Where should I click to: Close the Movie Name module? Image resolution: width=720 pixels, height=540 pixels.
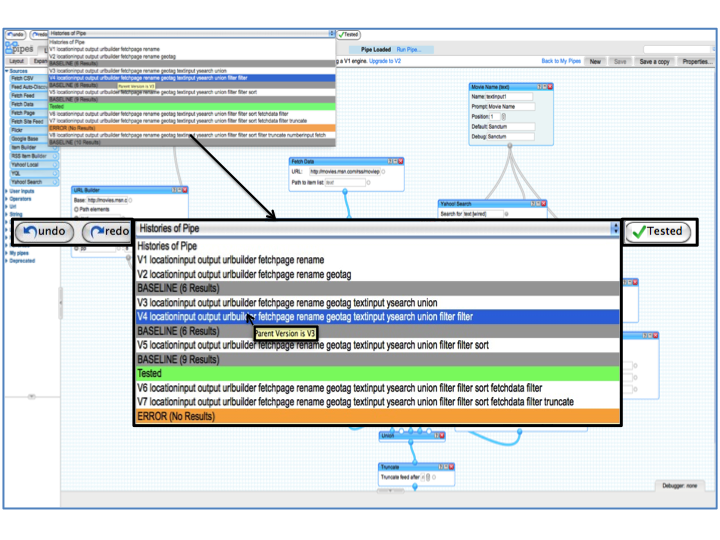[x=550, y=87]
